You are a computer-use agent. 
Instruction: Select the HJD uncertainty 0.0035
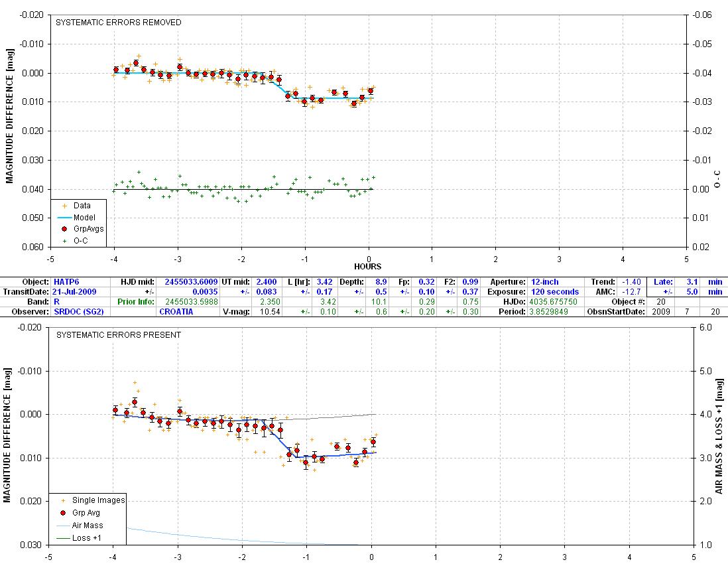pos(205,292)
